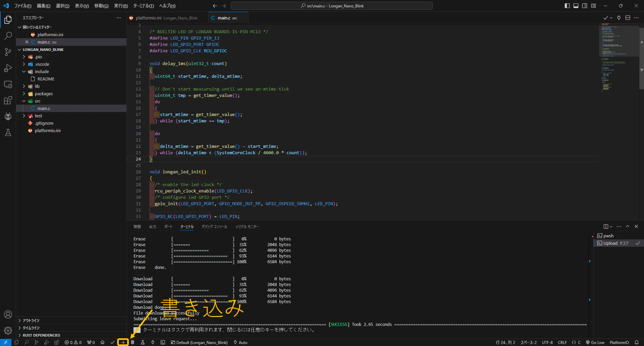Split the editor using split icon

pyautogui.click(x=628, y=18)
